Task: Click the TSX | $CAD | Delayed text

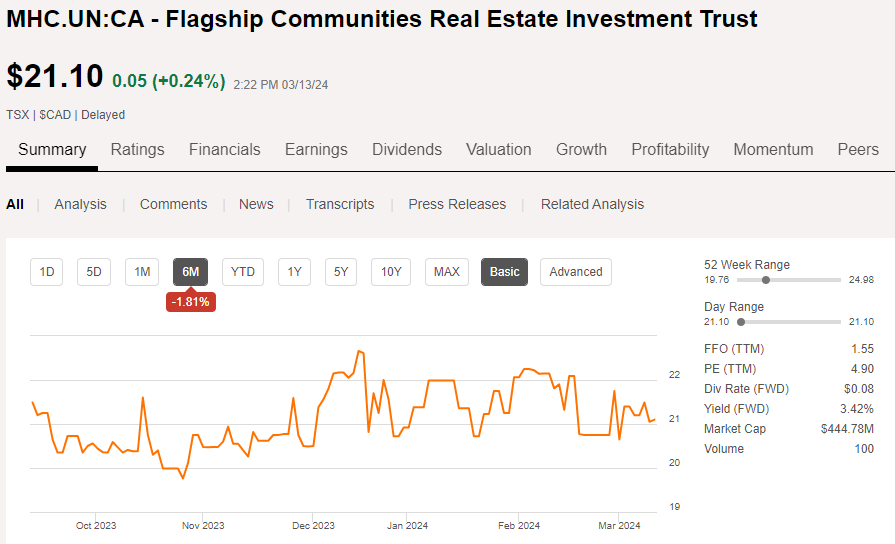Action: coord(66,115)
